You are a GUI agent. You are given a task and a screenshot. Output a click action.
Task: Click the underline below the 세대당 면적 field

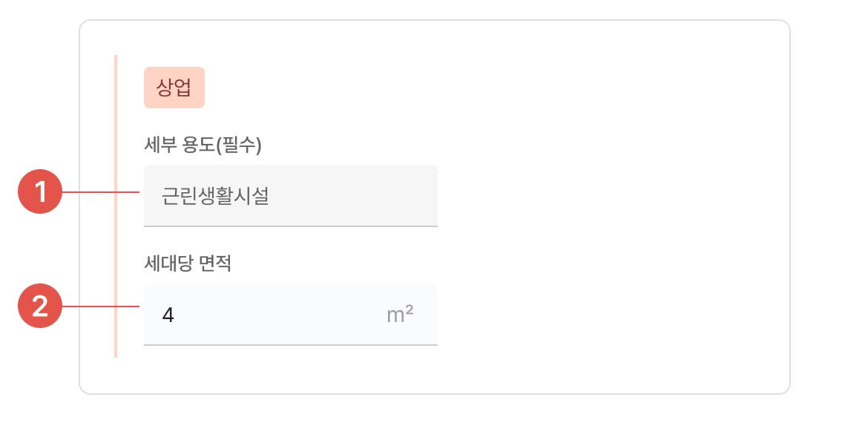click(290, 345)
